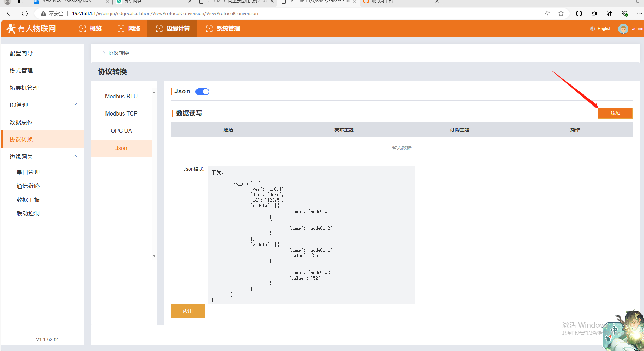The height and width of the screenshot is (351, 644).
Task: Open the 串口管理 sidebar item
Action: (x=28, y=172)
